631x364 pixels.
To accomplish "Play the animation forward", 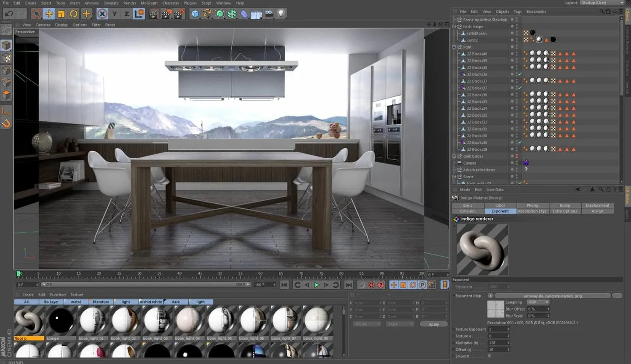I will pyautogui.click(x=316, y=285).
